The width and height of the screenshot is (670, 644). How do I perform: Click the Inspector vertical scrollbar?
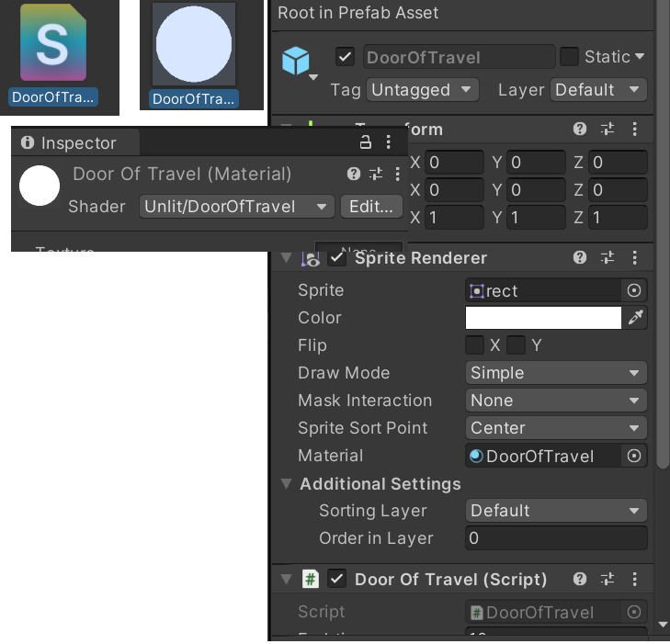tap(662, 235)
